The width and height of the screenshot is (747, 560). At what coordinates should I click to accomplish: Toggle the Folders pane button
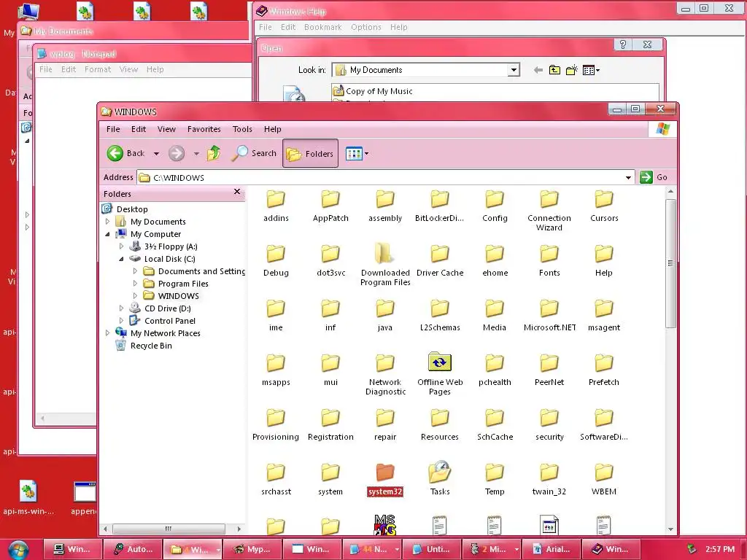tap(310, 153)
